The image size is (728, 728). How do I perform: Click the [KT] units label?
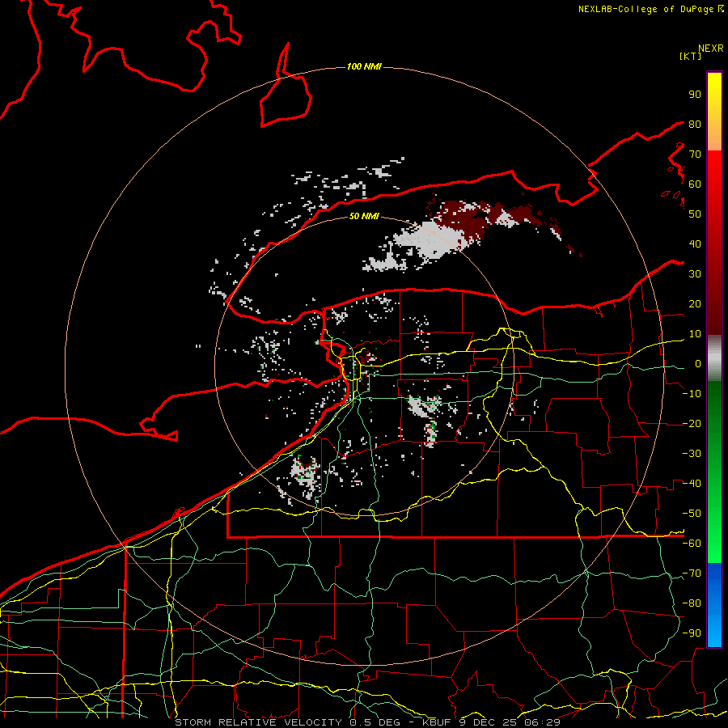691,56
